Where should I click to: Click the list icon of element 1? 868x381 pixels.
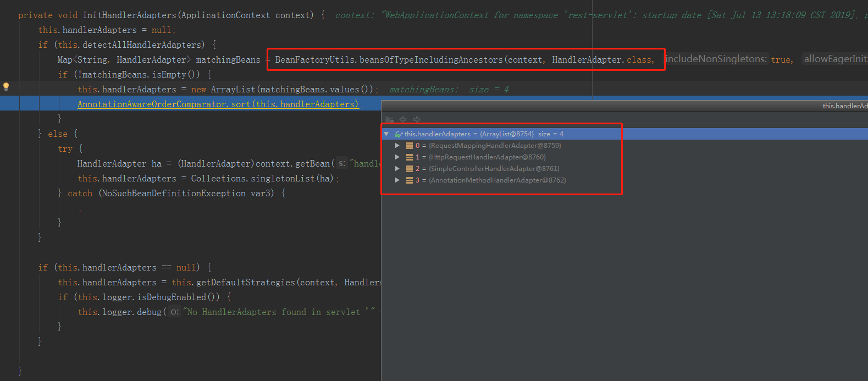coord(410,157)
